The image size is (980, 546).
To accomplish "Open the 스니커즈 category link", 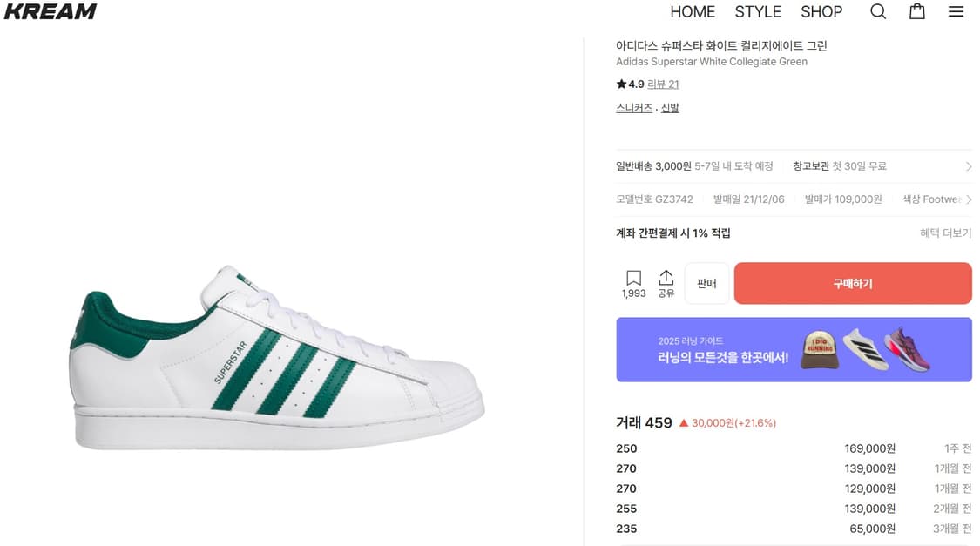I will pos(633,107).
